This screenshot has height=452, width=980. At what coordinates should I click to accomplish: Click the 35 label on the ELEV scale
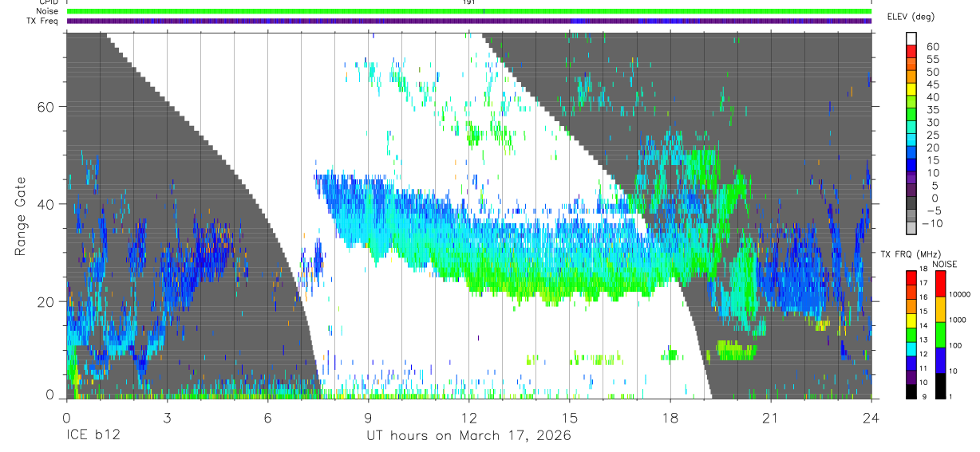click(932, 110)
